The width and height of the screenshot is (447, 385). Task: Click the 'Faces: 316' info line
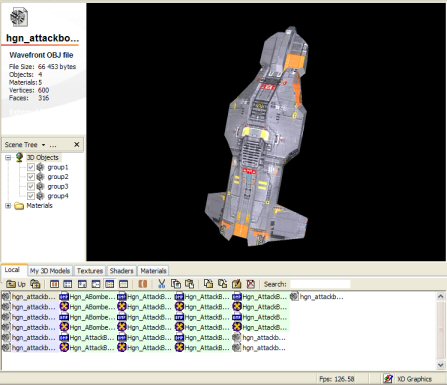pyautogui.click(x=29, y=98)
